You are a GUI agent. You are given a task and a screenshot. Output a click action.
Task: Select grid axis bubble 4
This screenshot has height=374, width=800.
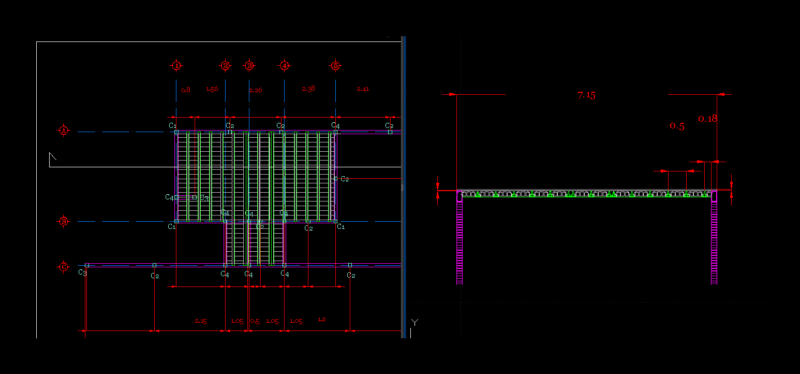(x=284, y=66)
